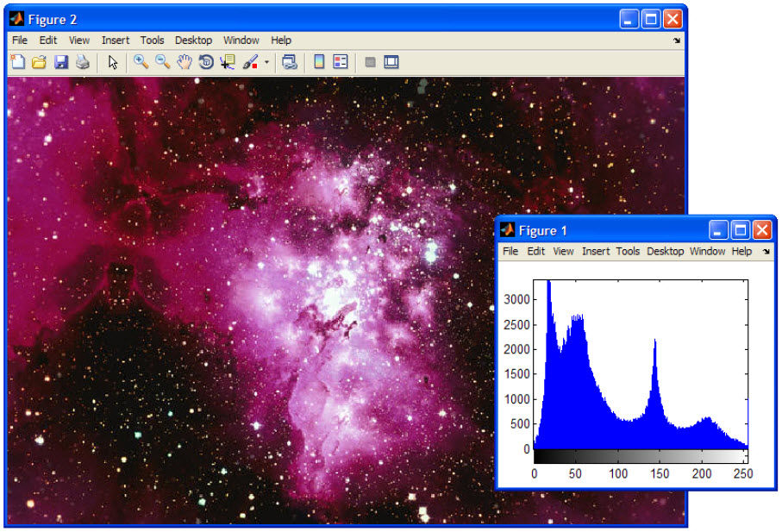Toggle Show Plot Tools and Dock Figure
This screenshot has width=782, height=532.
391,61
